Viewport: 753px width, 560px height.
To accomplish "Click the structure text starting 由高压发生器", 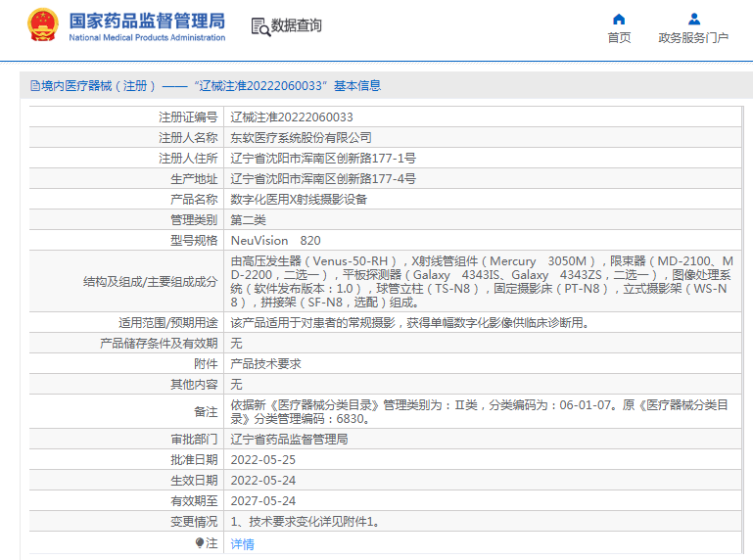I will (x=482, y=281).
